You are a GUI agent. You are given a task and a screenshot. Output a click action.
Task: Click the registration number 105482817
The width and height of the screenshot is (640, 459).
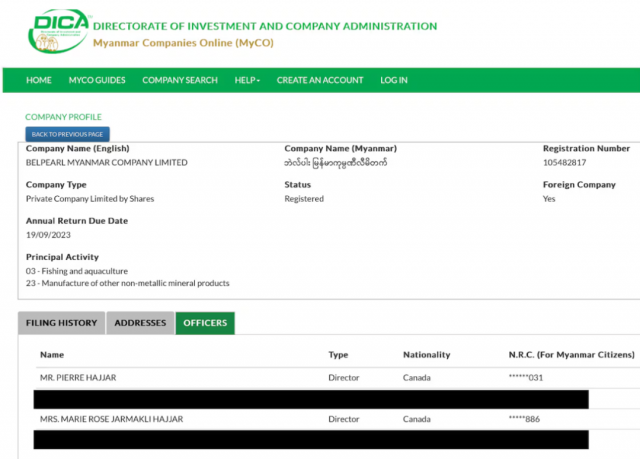[564, 163]
